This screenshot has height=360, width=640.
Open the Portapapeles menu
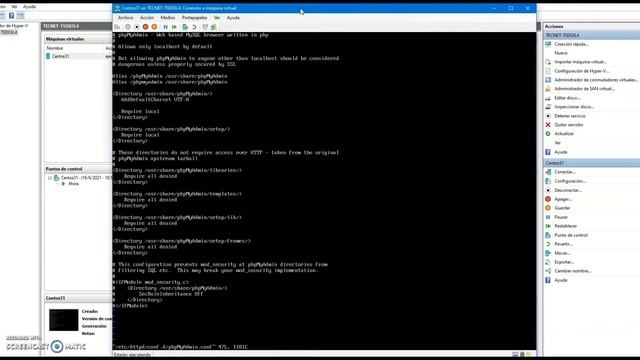(194, 18)
